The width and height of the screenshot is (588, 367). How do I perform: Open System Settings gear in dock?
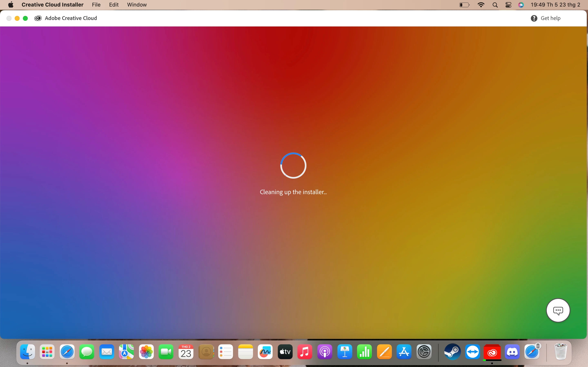[424, 352]
